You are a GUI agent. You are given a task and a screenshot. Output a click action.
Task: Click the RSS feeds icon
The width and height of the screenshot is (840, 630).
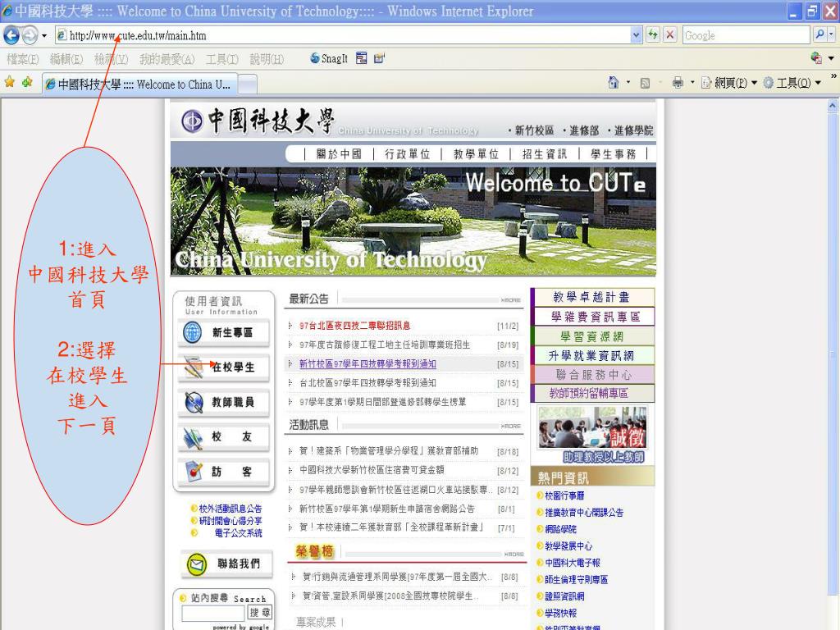645,83
